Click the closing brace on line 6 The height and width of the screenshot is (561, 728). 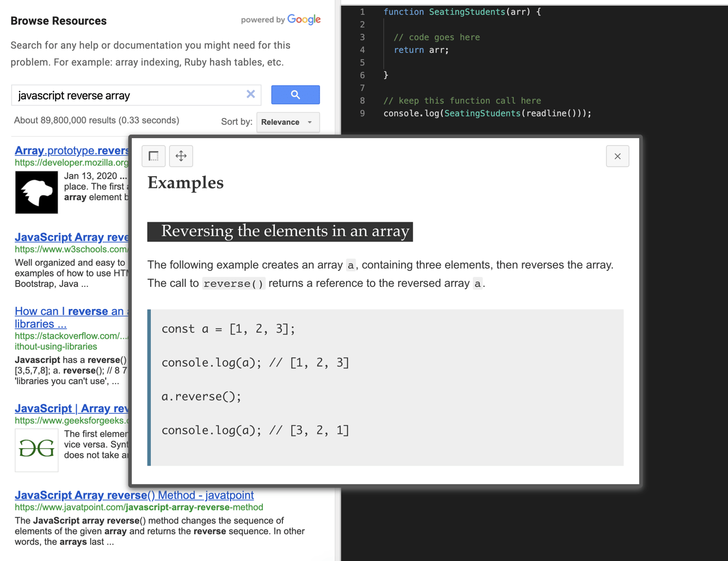coord(386,75)
